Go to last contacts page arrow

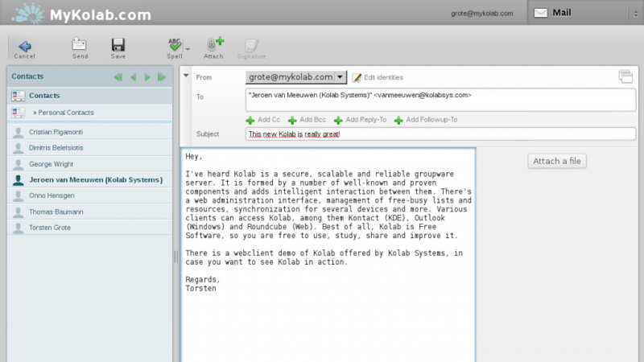(162, 77)
